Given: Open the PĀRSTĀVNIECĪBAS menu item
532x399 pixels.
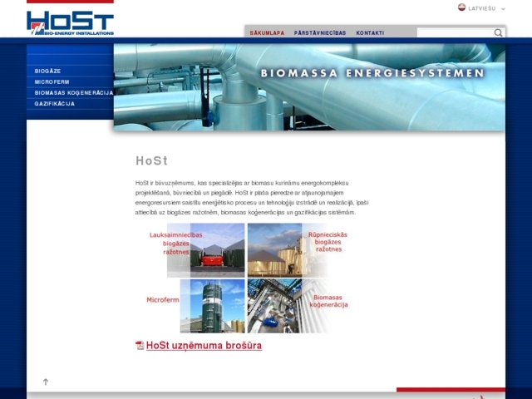Looking at the screenshot, I should click(320, 33).
